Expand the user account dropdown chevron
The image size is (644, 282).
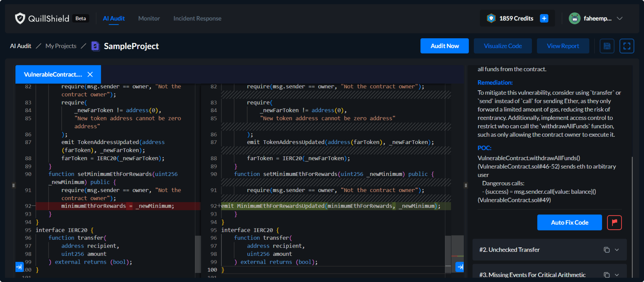pos(620,19)
